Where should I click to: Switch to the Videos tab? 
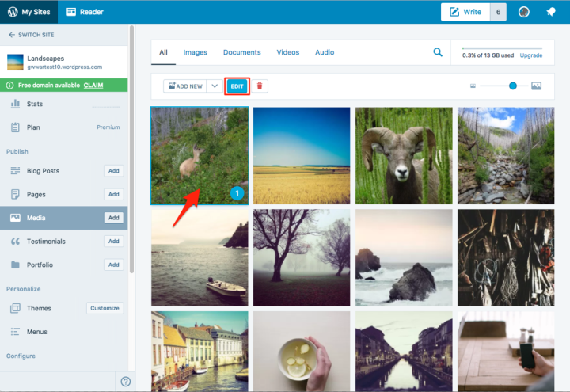click(x=287, y=52)
